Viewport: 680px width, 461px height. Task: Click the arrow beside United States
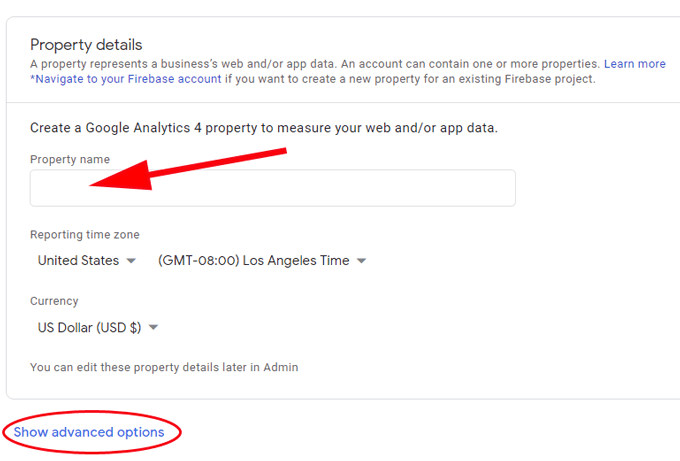pos(130,261)
